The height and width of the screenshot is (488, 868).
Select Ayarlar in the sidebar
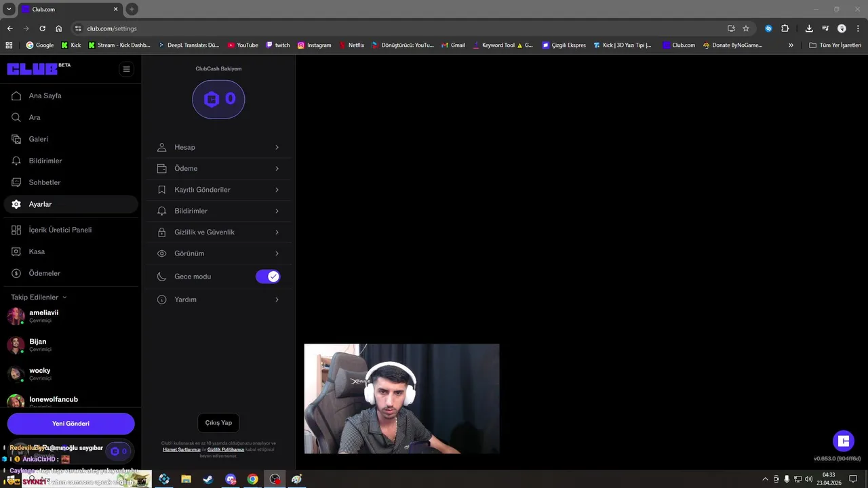coord(71,204)
